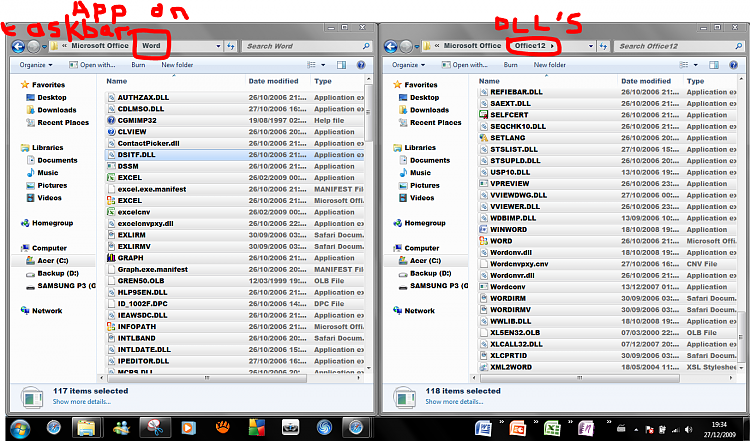The height and width of the screenshot is (441, 750).
Task: Create New folder in the Office12 window
Action: (550, 65)
